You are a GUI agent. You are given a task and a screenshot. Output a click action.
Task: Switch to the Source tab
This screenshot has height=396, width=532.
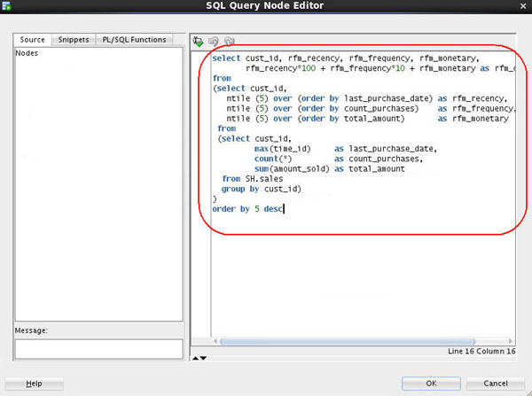(x=32, y=40)
